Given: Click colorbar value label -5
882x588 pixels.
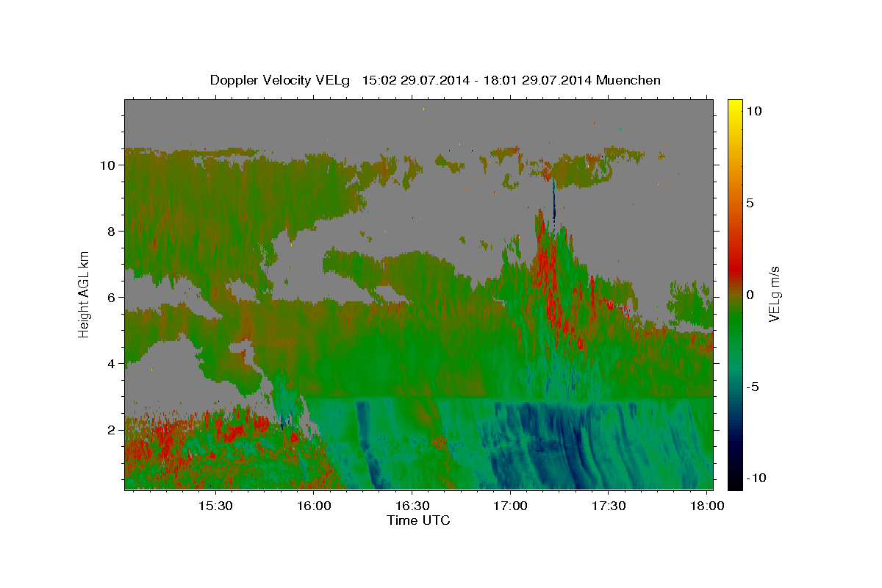Looking at the screenshot, I should [753, 387].
